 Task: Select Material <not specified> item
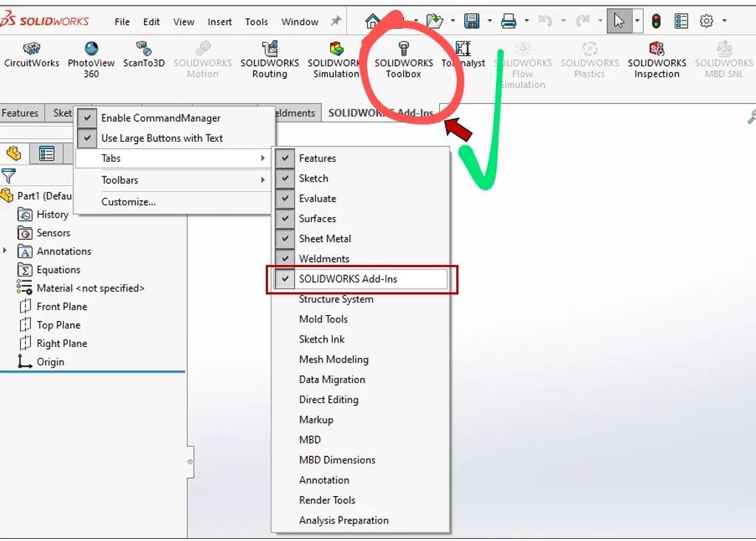click(80, 288)
